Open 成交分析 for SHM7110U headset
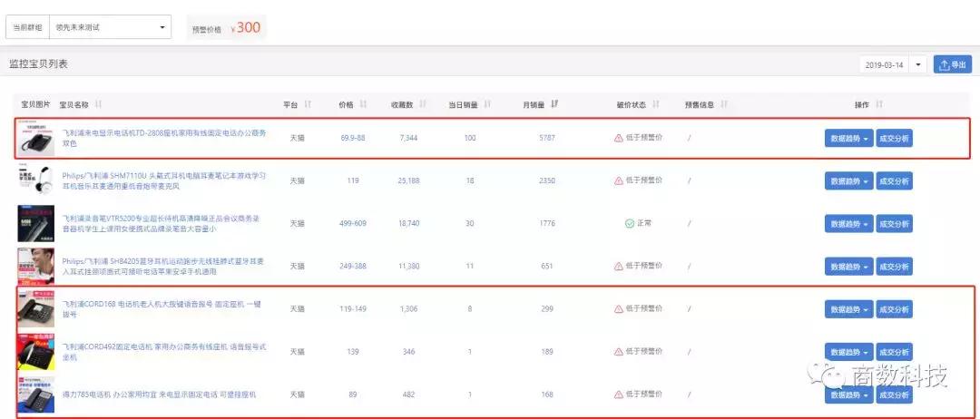This screenshot has width=980, height=419. [x=894, y=181]
